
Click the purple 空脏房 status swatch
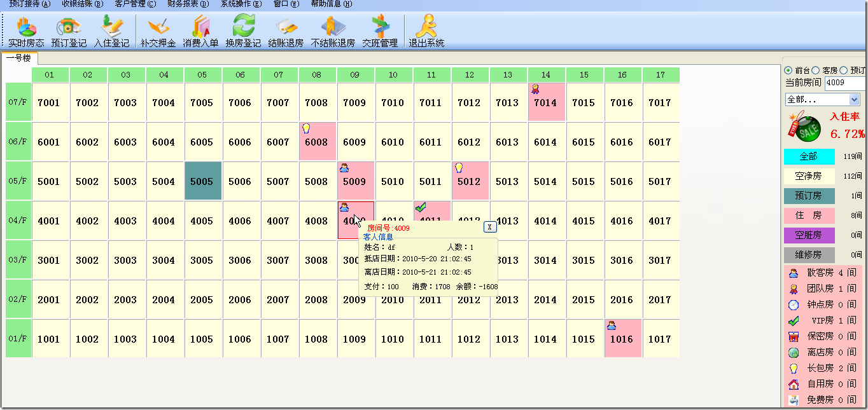tap(809, 235)
